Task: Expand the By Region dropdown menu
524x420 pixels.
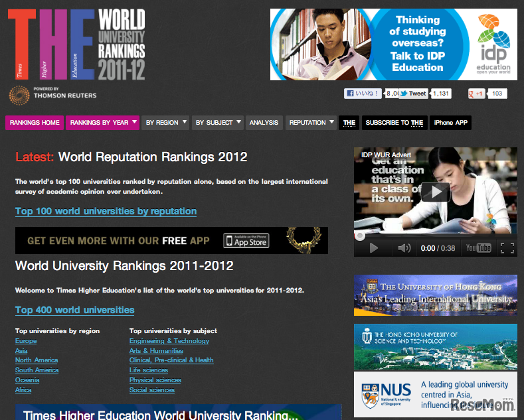Action: pyautogui.click(x=166, y=123)
